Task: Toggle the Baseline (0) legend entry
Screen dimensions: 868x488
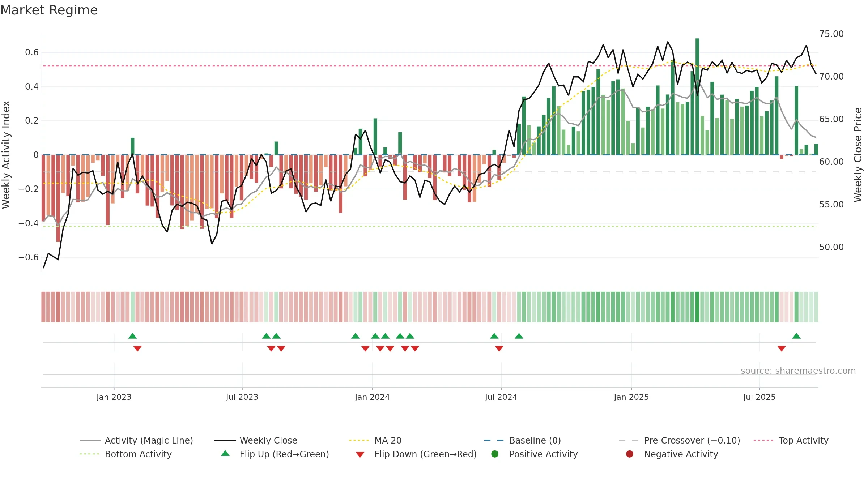Action: point(522,440)
